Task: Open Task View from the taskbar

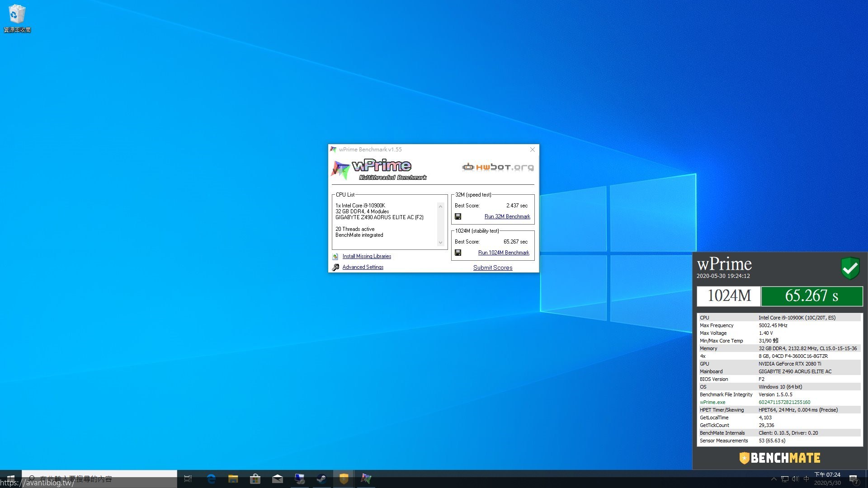Action: (x=188, y=479)
